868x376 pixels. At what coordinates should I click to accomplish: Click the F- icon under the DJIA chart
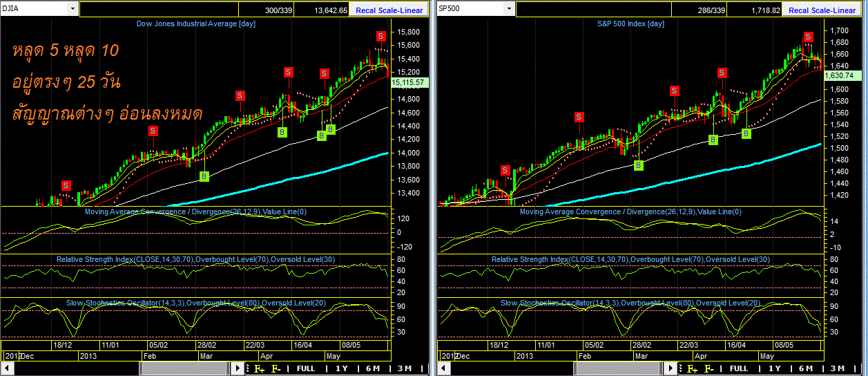276,368
